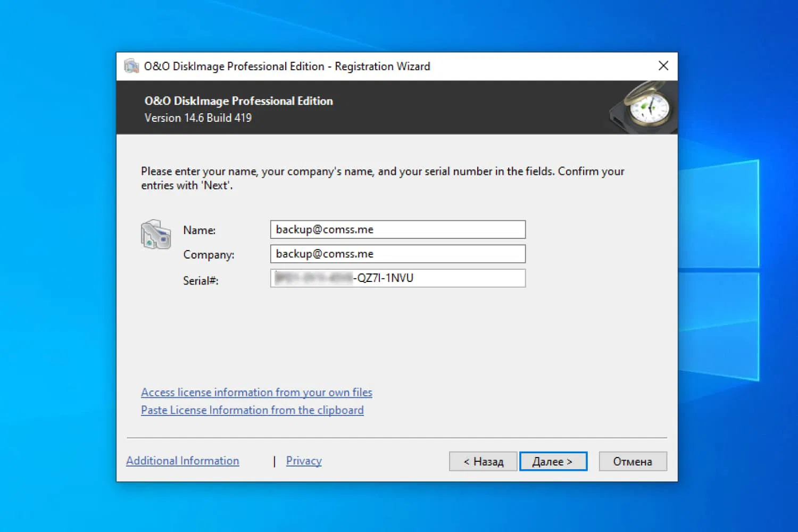Click the Serial#: label

pos(201,280)
